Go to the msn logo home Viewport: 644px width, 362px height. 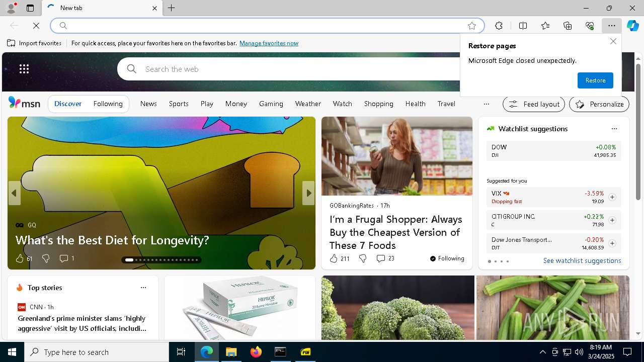pos(24,103)
